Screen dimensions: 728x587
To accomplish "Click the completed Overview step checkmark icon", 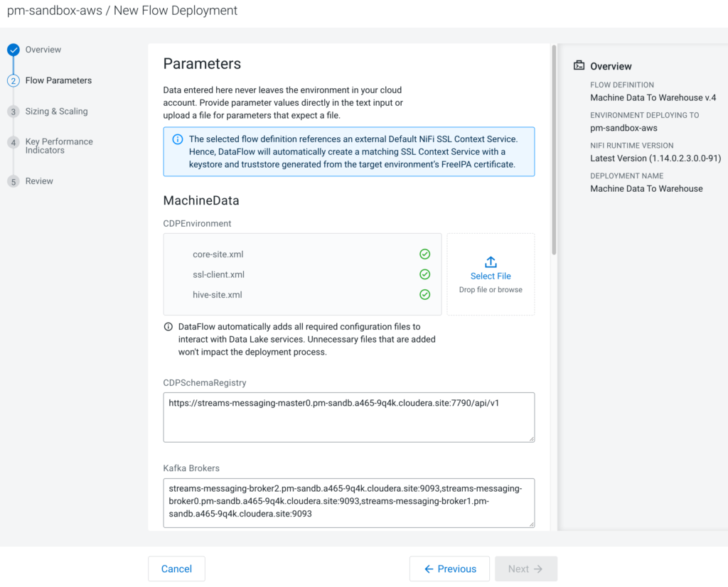I will click(x=13, y=50).
